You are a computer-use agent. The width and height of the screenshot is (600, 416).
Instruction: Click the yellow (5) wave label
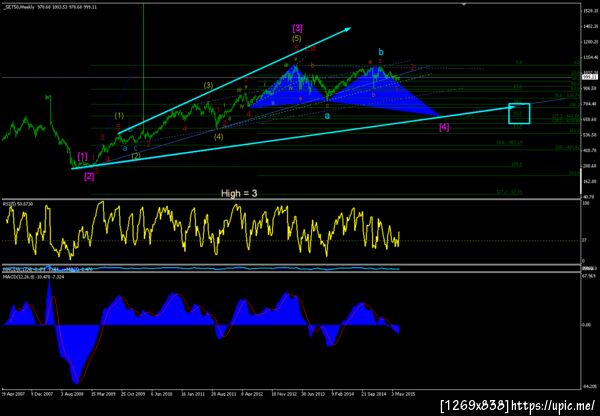297,38
